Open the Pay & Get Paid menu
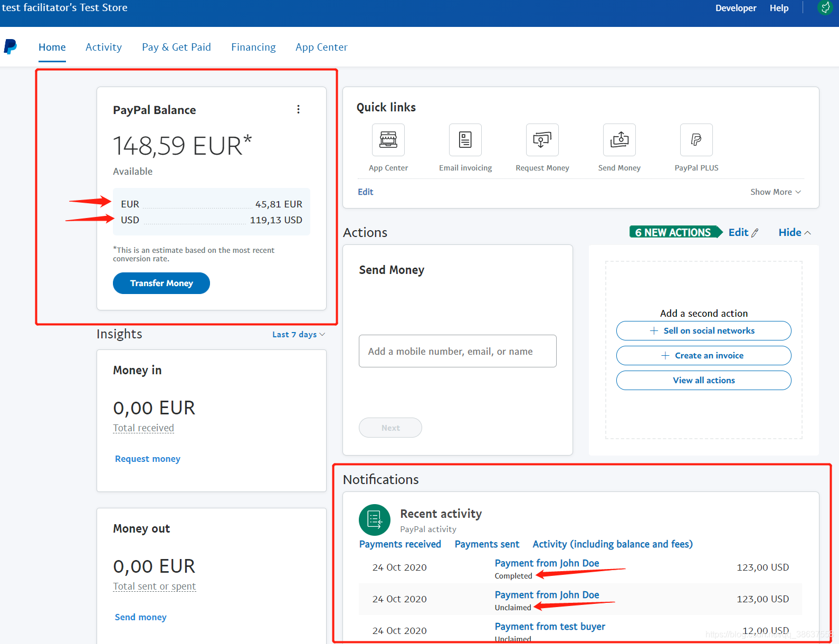Viewport: 839px width, 644px height. (176, 47)
